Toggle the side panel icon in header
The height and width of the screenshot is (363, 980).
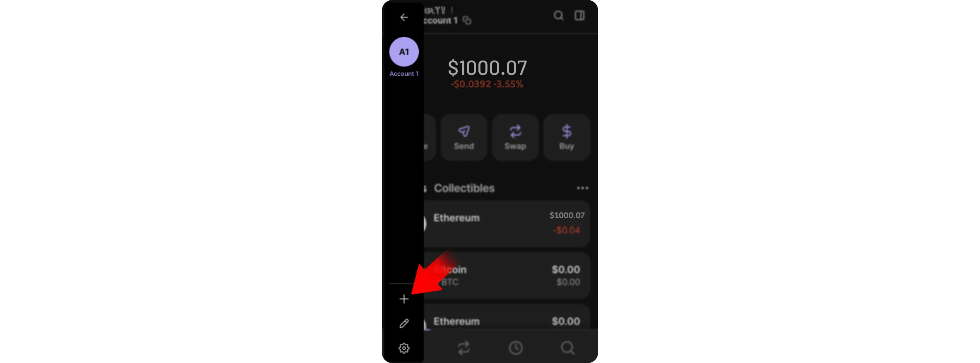[579, 15]
